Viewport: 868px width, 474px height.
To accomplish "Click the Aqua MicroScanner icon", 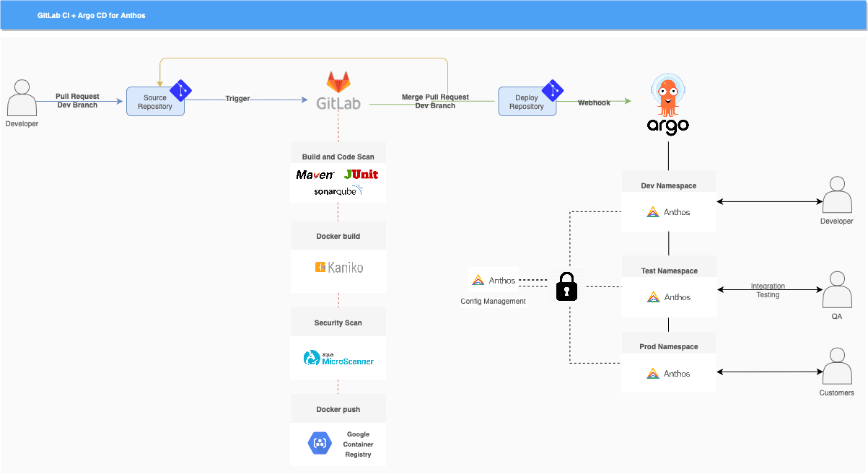I will [338, 358].
